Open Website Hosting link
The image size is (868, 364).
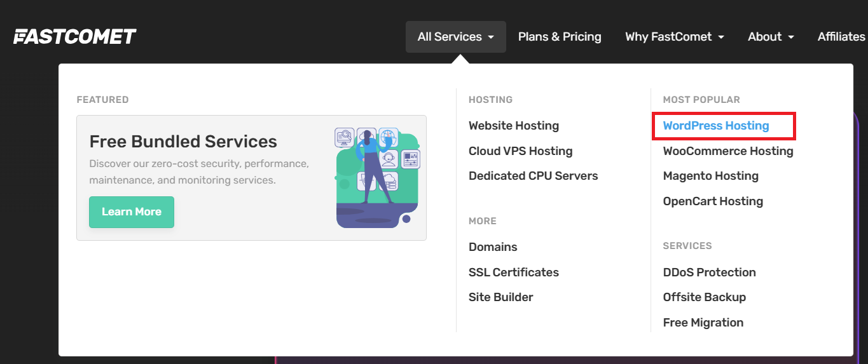[x=514, y=126]
